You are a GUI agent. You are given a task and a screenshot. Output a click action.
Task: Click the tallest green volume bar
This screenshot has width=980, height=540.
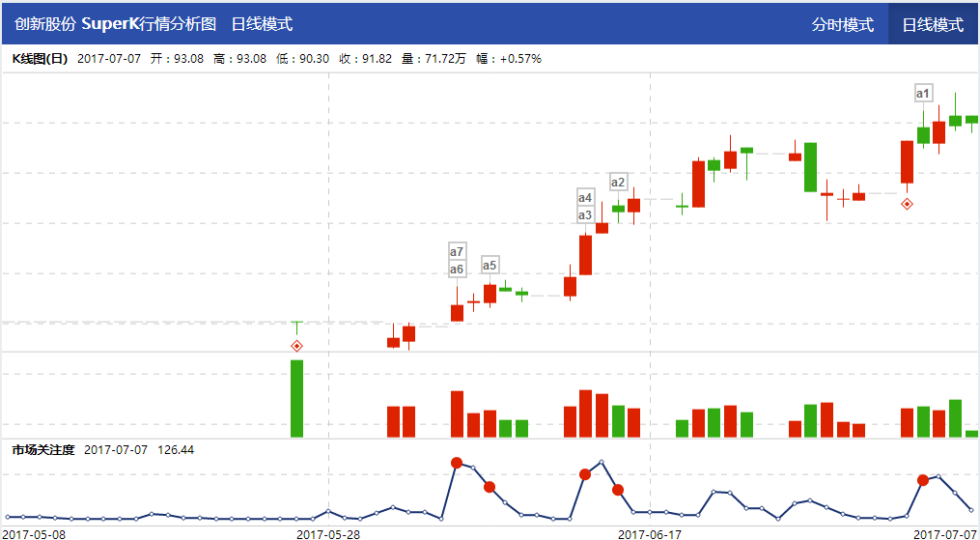click(x=297, y=398)
